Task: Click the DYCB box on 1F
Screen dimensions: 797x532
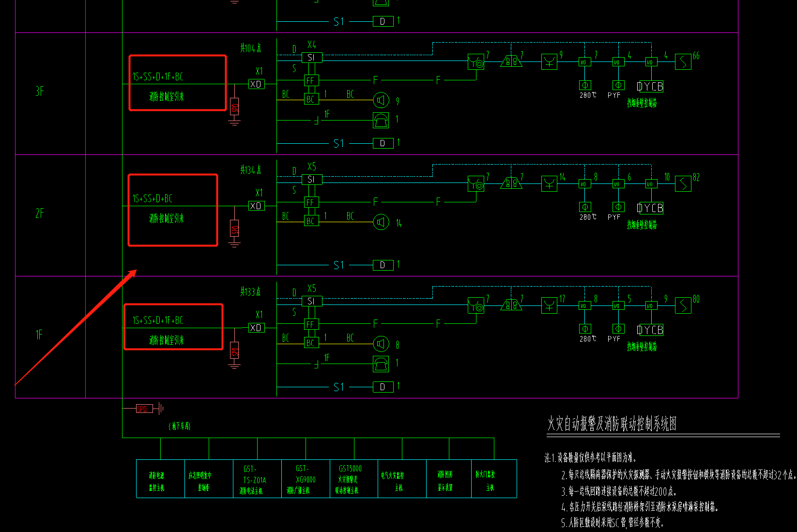Action: tap(650, 330)
